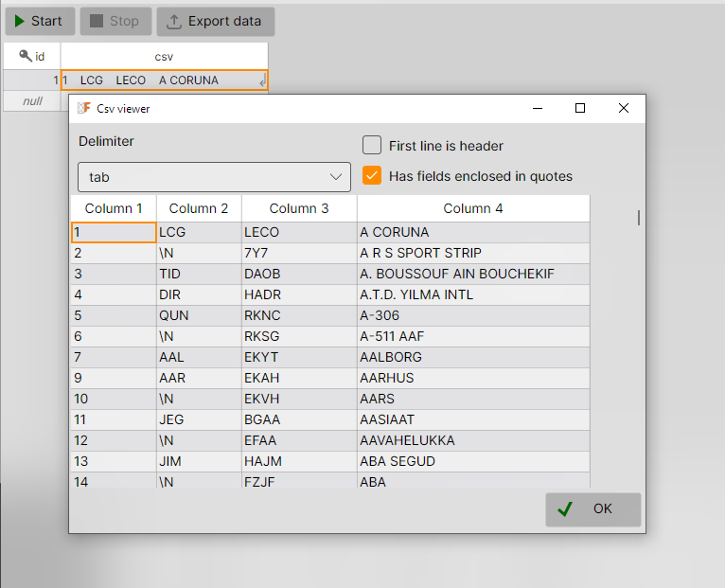Select the EKAH cell
This screenshot has height=588, width=725.
pyautogui.click(x=299, y=378)
